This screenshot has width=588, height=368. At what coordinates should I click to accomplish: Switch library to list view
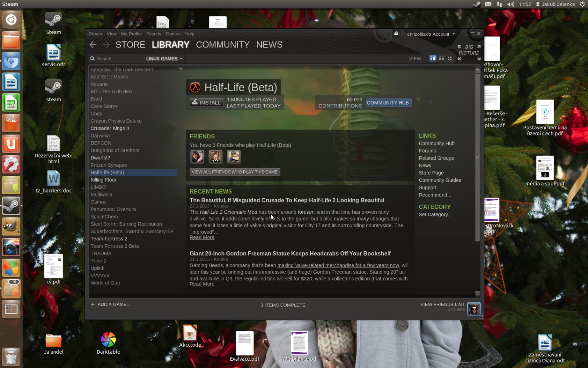pos(441,59)
